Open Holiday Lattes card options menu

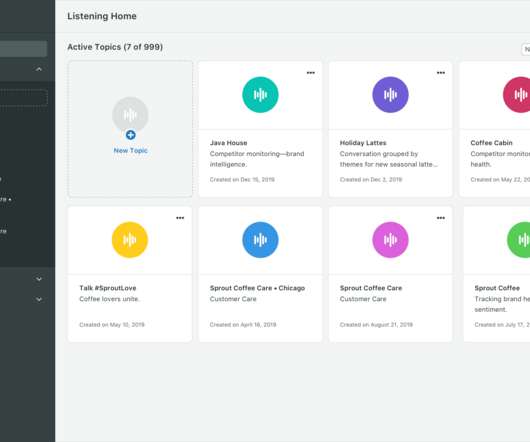pyautogui.click(x=441, y=73)
